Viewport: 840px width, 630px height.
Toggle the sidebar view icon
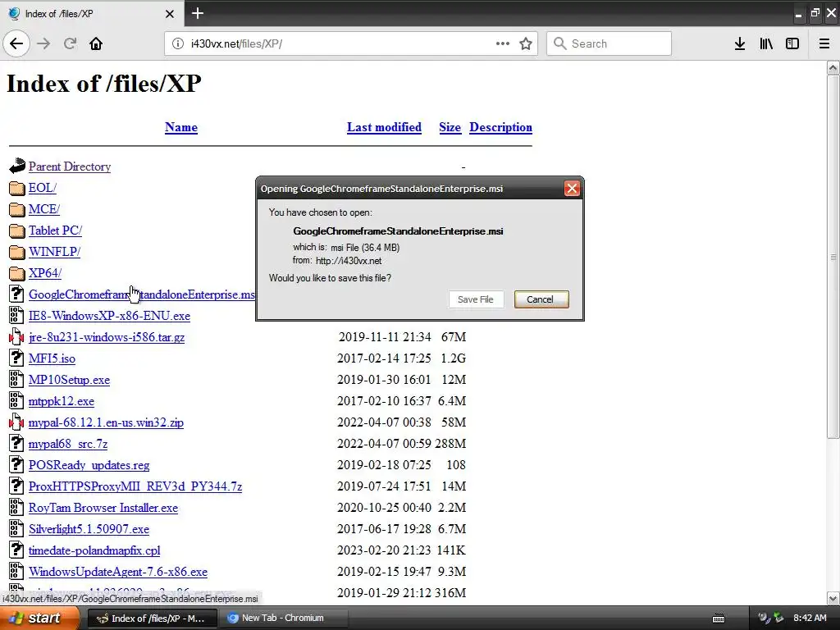[792, 44]
